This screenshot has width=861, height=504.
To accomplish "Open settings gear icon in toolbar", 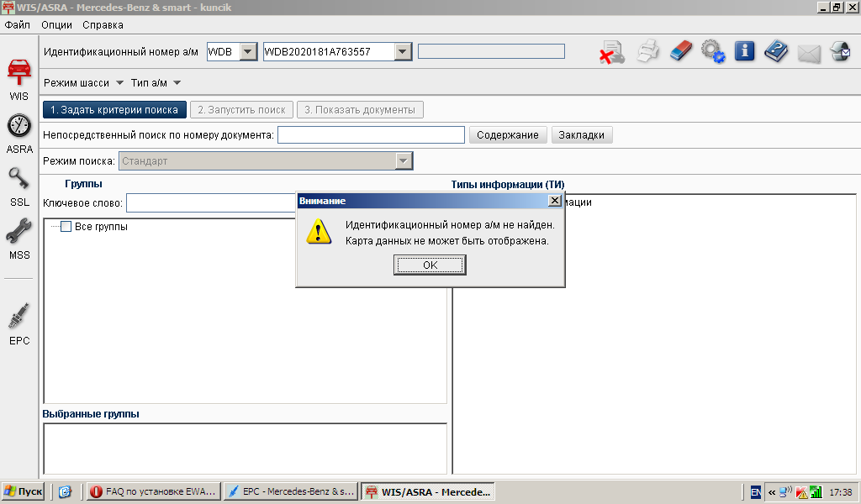I will pos(713,51).
